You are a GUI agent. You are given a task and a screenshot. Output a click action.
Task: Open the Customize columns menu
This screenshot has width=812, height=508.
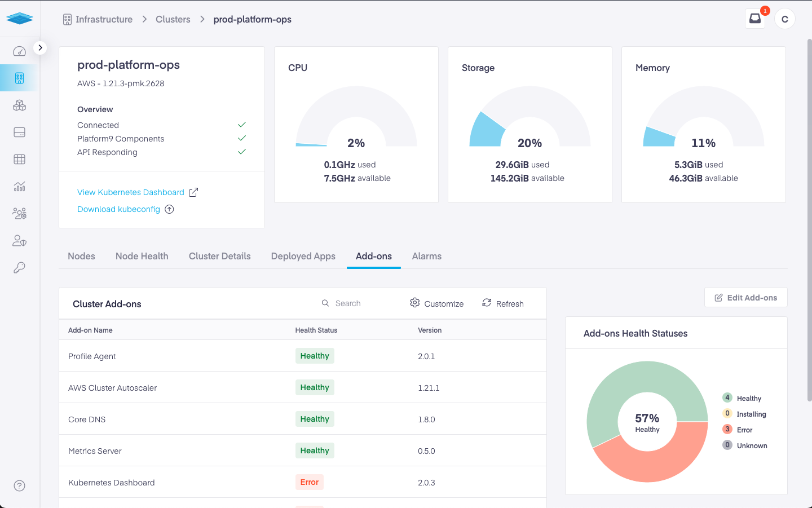(436, 303)
